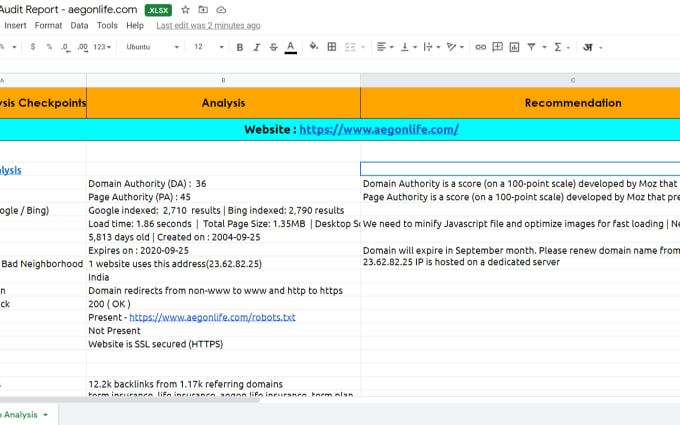Click the horizontal scrollbar
The image size is (680, 425).
coord(130,399)
